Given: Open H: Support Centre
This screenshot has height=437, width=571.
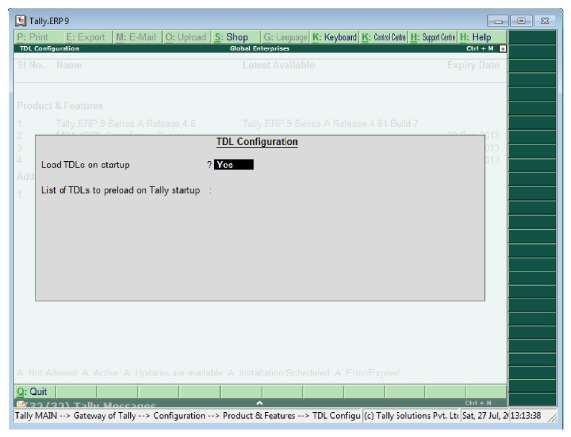Looking at the screenshot, I should tap(433, 37).
